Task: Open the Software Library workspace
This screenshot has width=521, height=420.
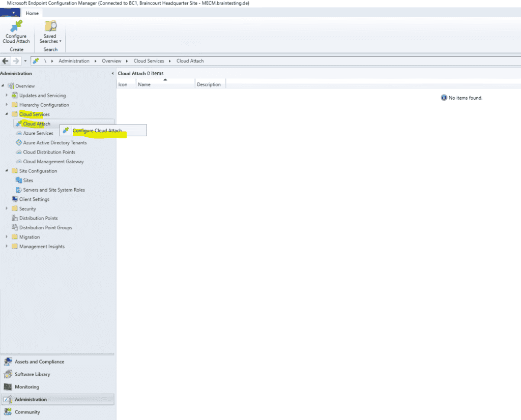Action: coord(34,374)
